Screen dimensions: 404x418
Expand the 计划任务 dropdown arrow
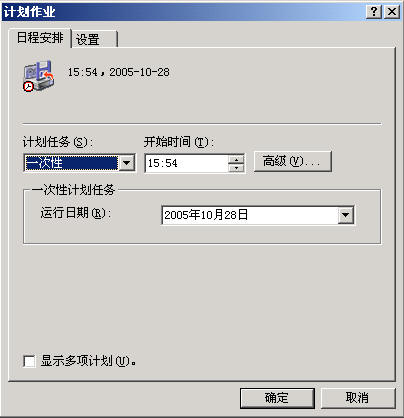coord(127,163)
